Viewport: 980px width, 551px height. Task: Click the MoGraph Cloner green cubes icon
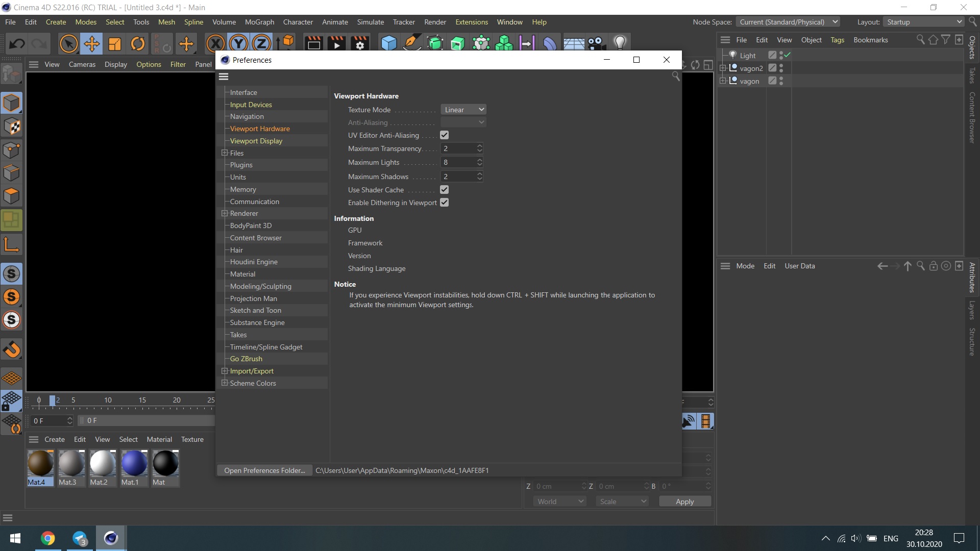click(504, 43)
